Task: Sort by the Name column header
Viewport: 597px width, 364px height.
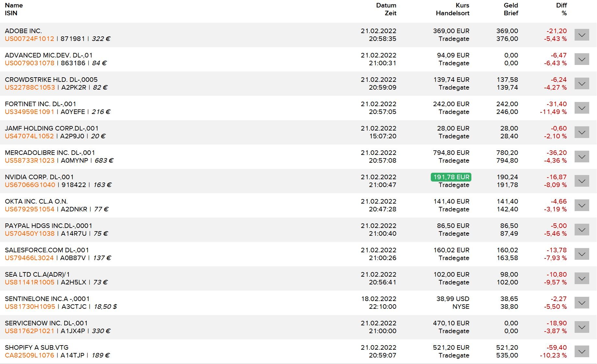Action: coord(14,5)
